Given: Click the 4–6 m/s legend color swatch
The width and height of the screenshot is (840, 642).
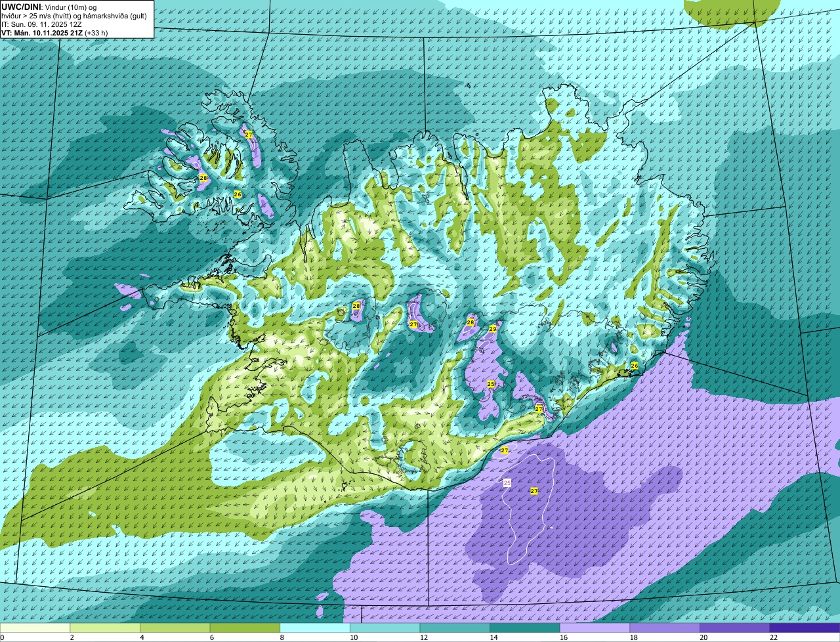Looking at the screenshot, I should coord(175,628).
